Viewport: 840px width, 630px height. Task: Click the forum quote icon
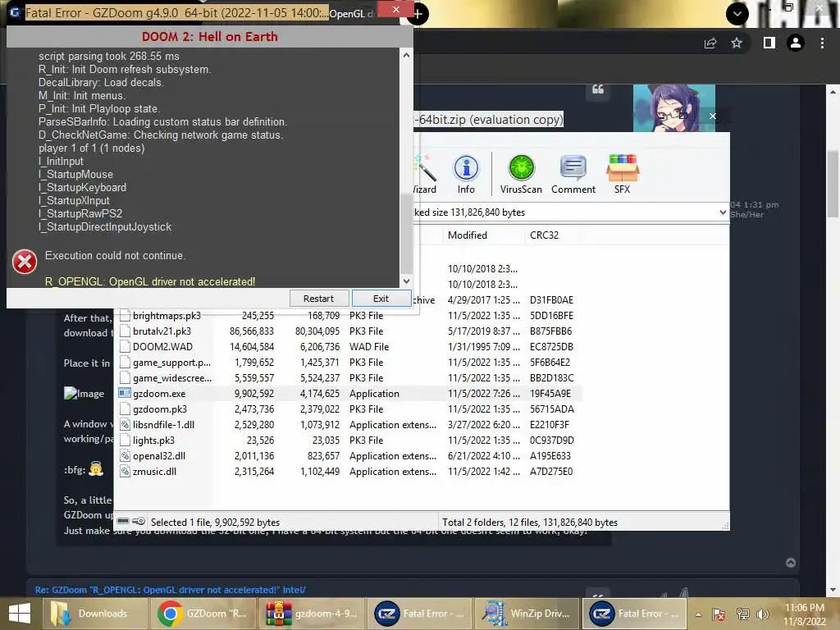pyautogui.click(x=598, y=89)
